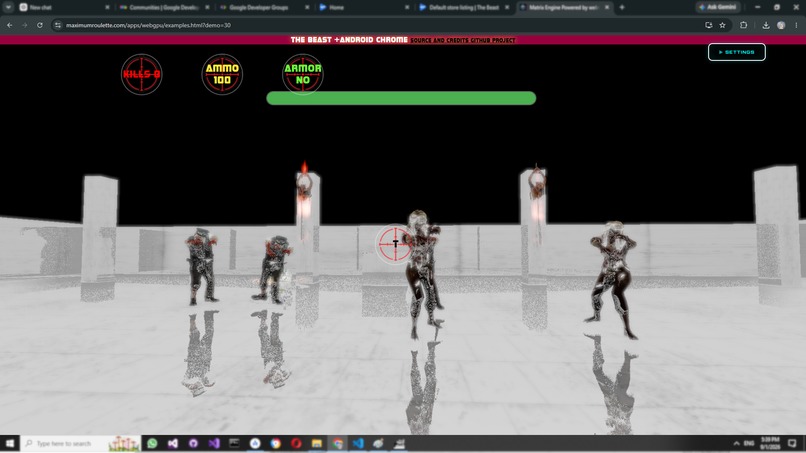Screen dimensions: 806x453
Task: Open the source and credits GitHub project link
Action: pyautogui.click(x=463, y=40)
